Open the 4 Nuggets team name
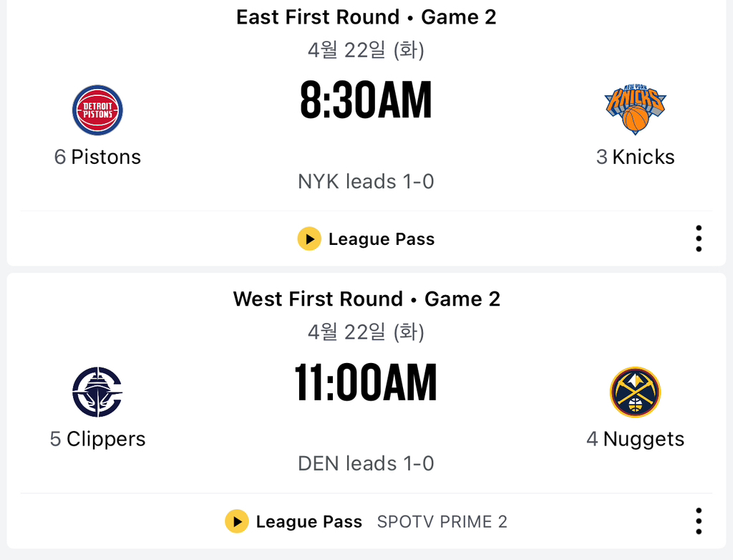The image size is (733, 560). tap(635, 439)
